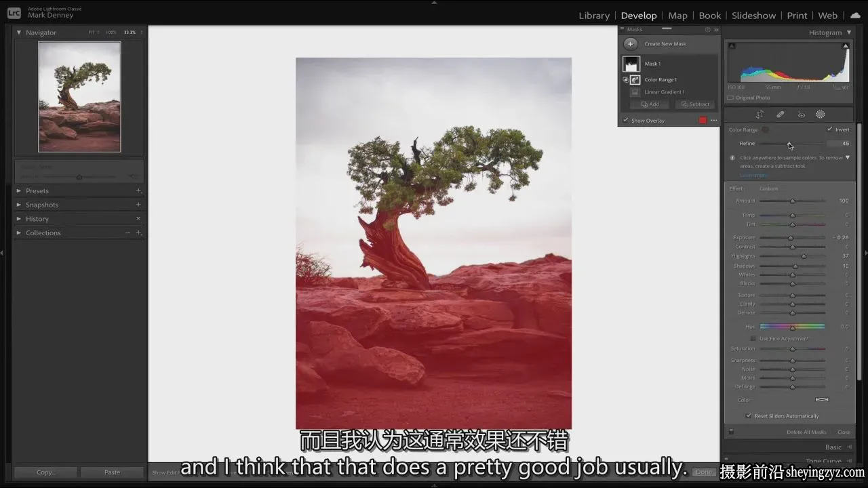Viewport: 868px width, 488px height.
Task: Toggle Reset Sliders Automatically checkbox
Action: tap(749, 416)
